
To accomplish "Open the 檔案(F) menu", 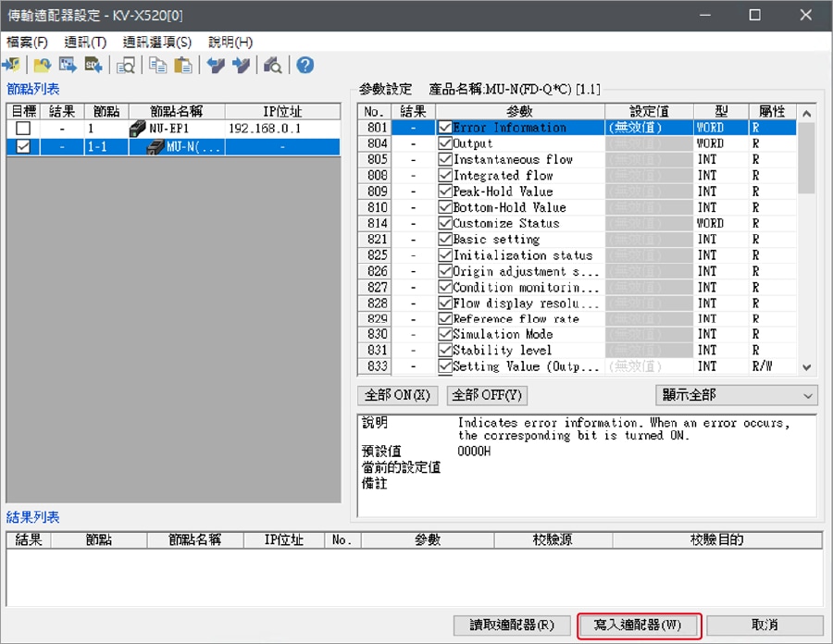I will click(27, 43).
